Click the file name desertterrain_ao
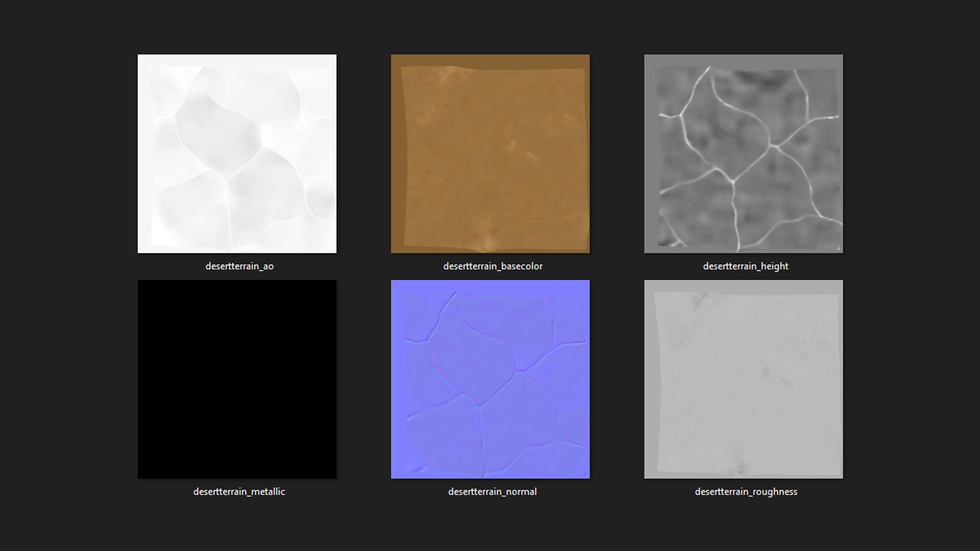This screenshot has width=980, height=551. (x=239, y=266)
